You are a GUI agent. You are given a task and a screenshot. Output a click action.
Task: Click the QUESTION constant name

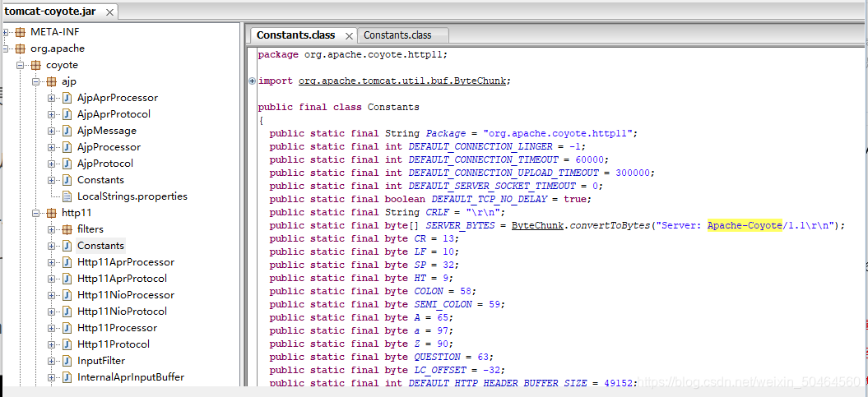438,357
